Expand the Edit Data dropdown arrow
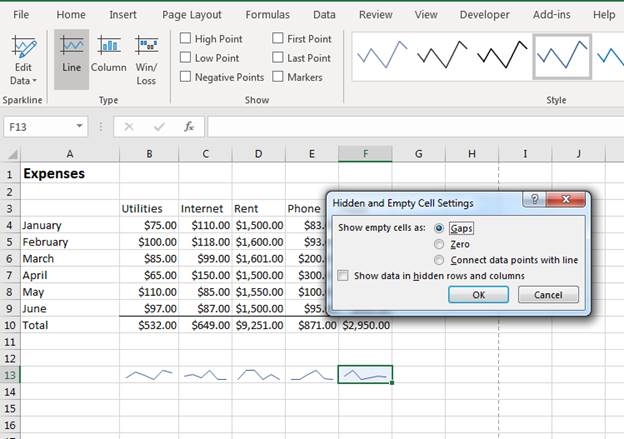Screen dimensions: 624x439 pos(35,81)
